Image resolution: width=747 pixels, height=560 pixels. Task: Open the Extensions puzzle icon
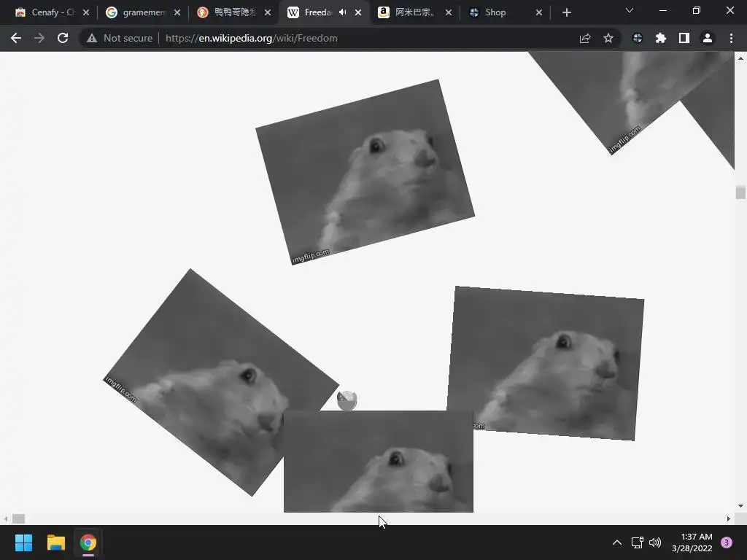pyautogui.click(x=661, y=38)
